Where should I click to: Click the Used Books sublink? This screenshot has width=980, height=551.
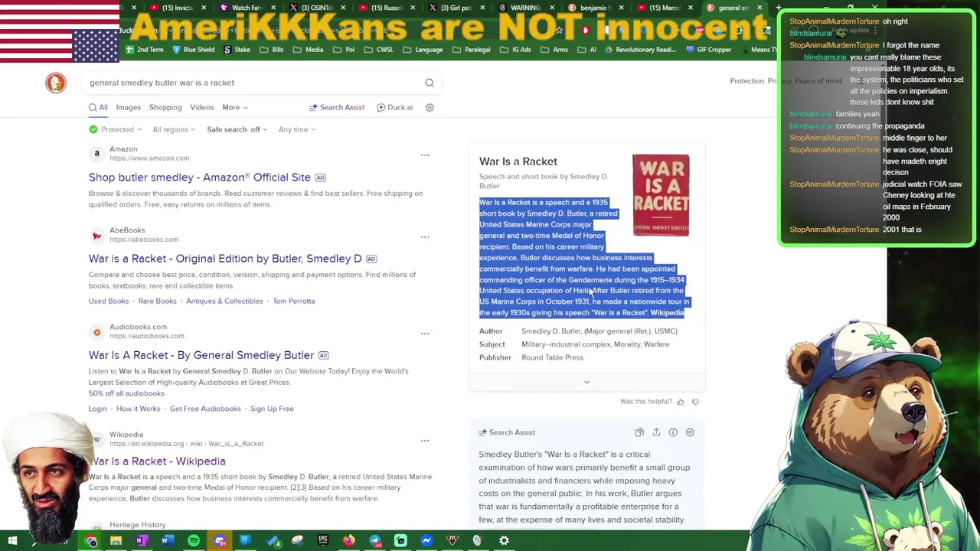pyautogui.click(x=109, y=302)
